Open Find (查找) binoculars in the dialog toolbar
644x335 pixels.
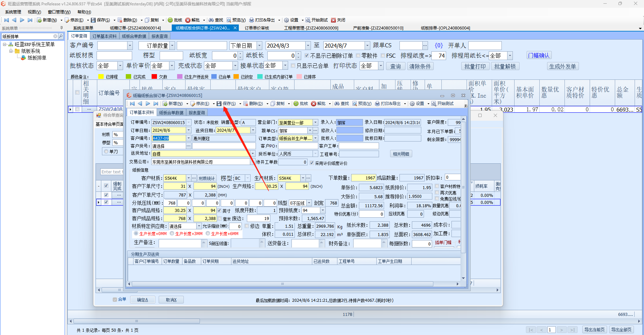tap(337, 104)
